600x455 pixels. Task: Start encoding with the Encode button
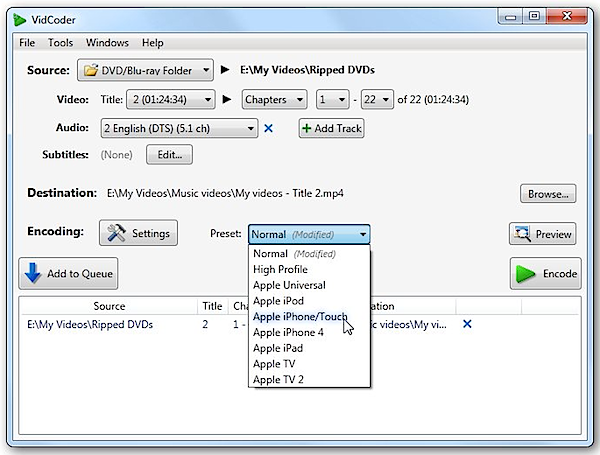click(x=546, y=273)
